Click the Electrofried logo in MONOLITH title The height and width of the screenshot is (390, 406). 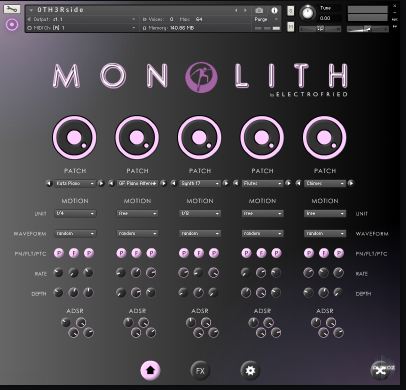[201, 76]
